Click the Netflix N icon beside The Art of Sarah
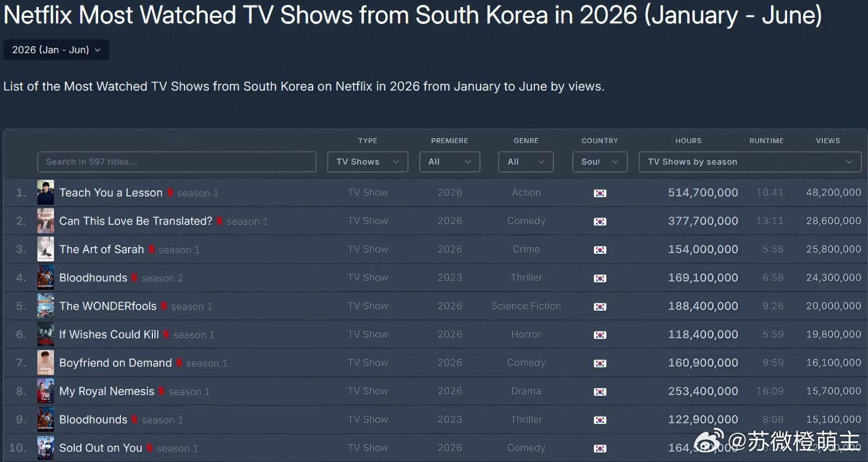868x462 pixels. tap(152, 249)
